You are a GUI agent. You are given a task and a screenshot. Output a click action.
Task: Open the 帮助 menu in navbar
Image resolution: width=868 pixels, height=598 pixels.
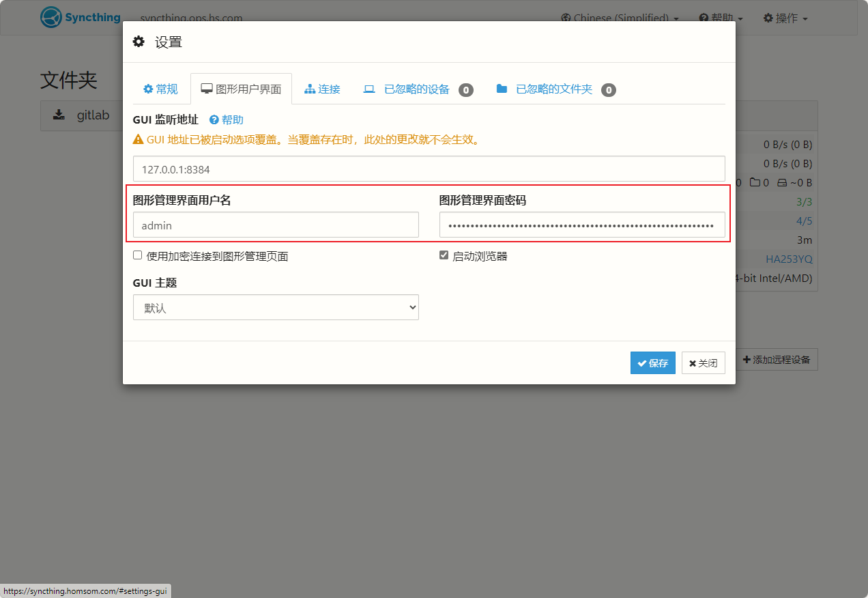pos(721,18)
